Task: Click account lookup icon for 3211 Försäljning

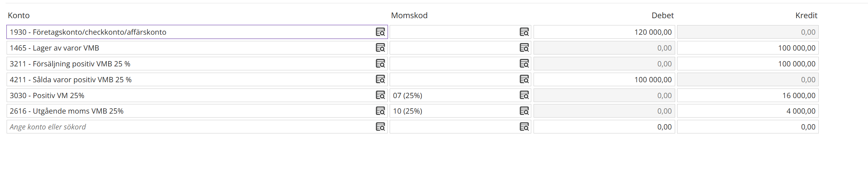Action: (x=380, y=64)
